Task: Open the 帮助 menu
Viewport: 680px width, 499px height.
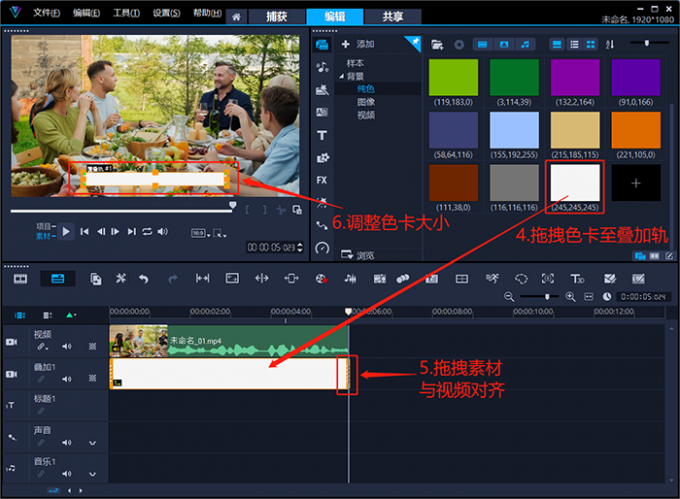Action: point(207,13)
